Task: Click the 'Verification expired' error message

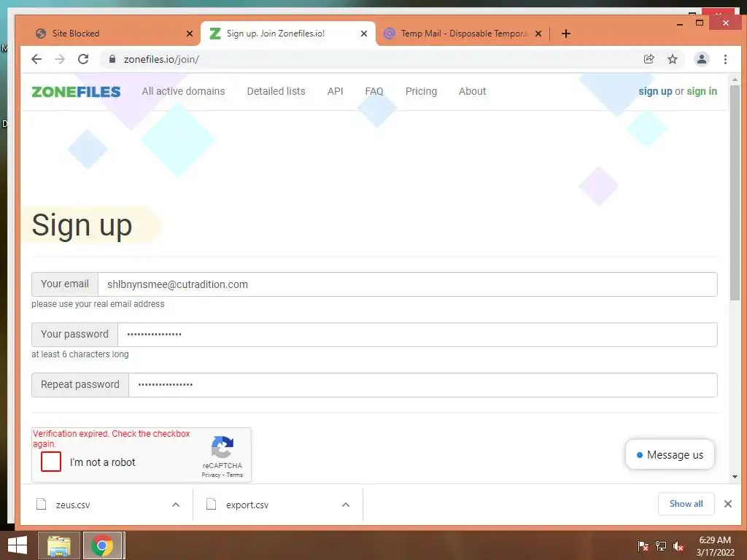Action: coord(111,438)
